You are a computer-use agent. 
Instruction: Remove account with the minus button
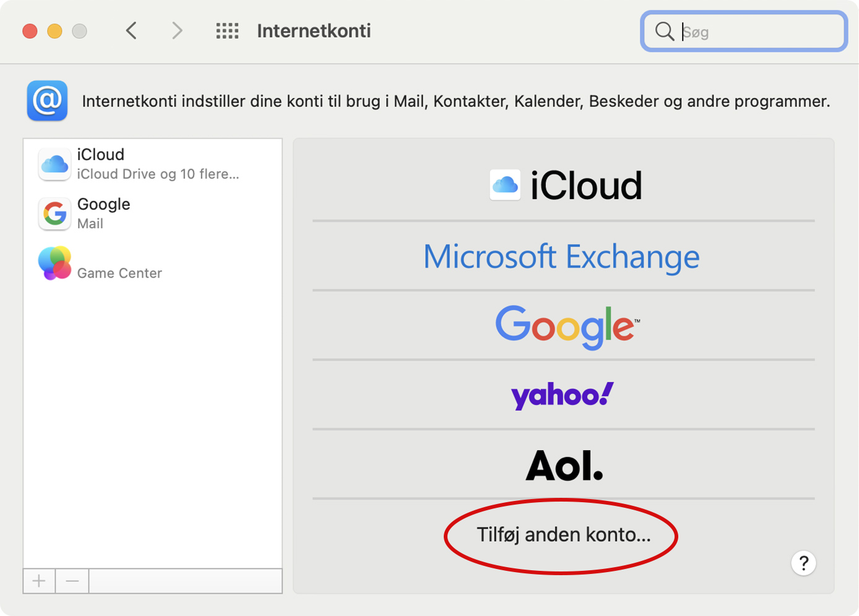tap(72, 581)
